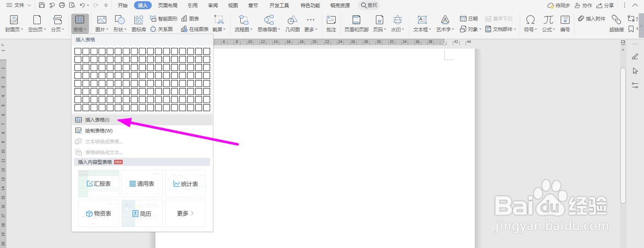The image size is (644, 248).
Task: Switch to the Home (开始) tab
Action: pos(123,5)
